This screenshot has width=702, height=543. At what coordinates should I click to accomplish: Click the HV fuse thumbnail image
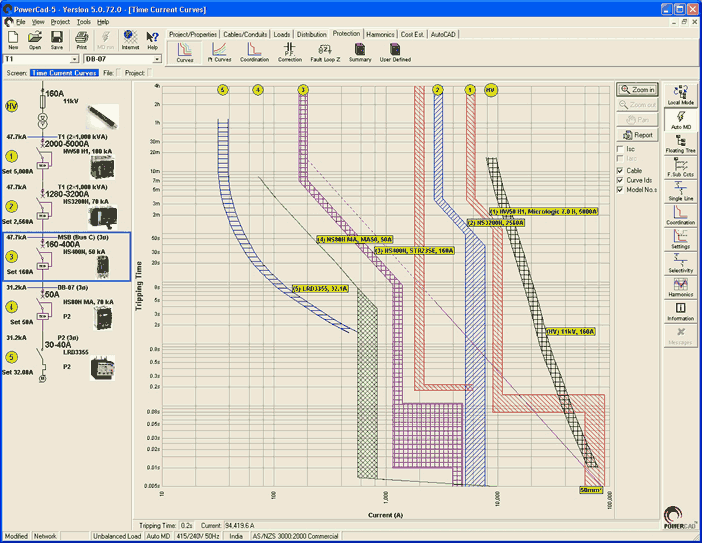point(103,116)
